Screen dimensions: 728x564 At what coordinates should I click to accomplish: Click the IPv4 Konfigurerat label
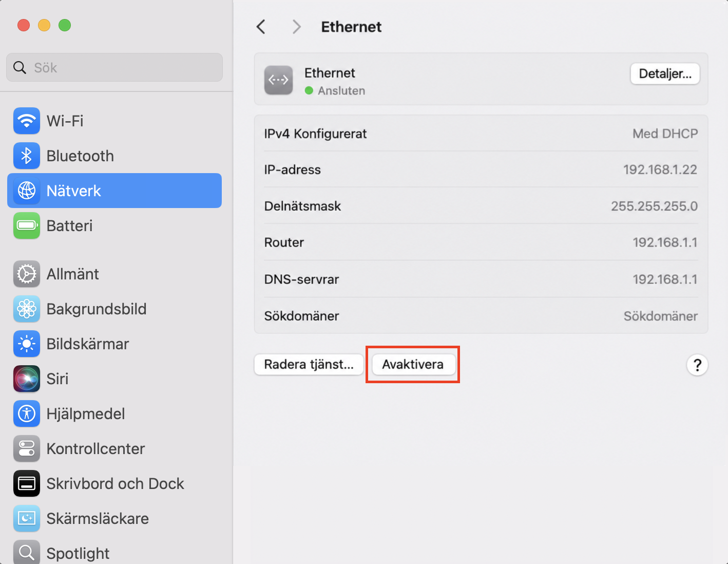[x=315, y=134]
